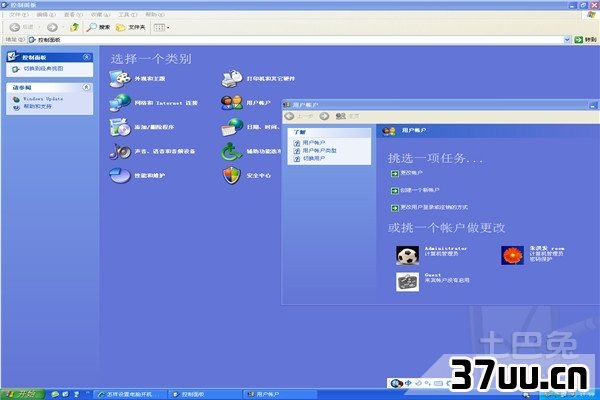Click Create a new account task (创建一个新帐户)
Image resolution: width=600 pixels, height=400 pixels.
coord(420,190)
